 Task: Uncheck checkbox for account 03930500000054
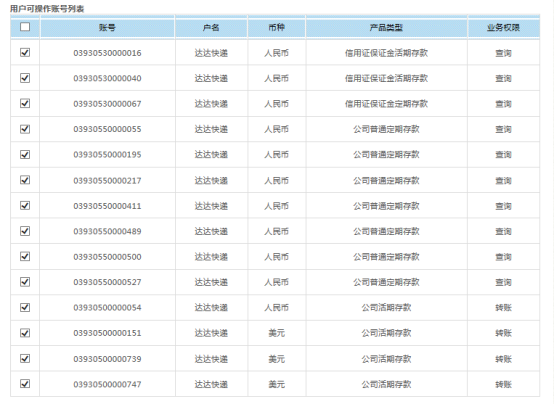point(25,307)
